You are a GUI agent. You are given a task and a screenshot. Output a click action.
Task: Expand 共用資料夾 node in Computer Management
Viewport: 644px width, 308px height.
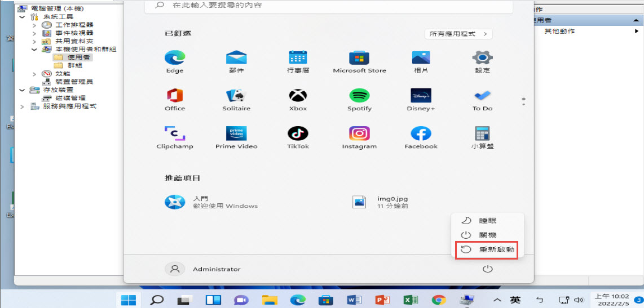point(34,42)
